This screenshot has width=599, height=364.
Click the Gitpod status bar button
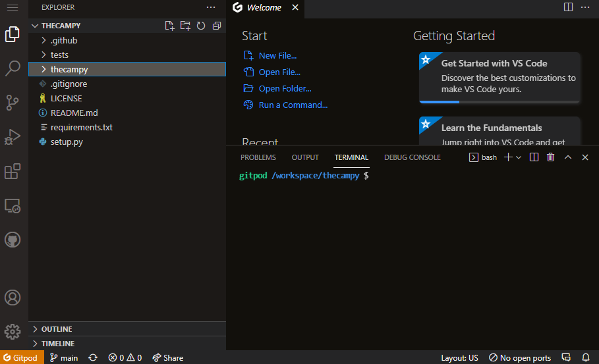(x=22, y=357)
